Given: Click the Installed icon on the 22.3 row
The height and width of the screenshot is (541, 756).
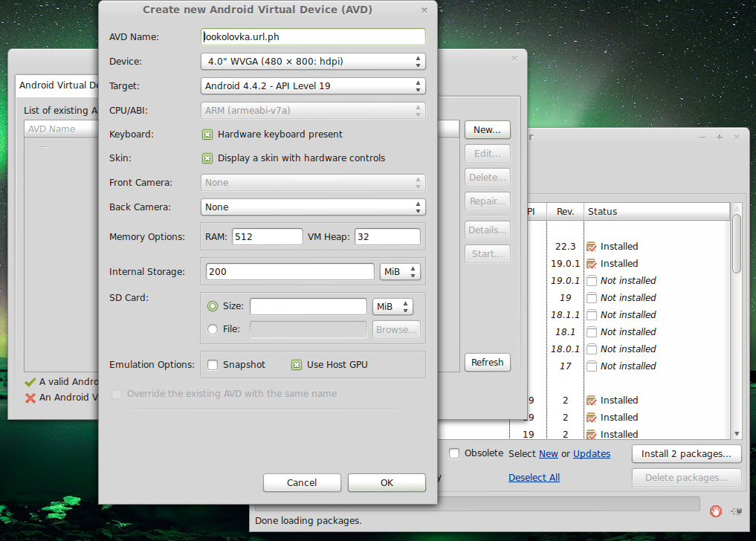Looking at the screenshot, I should coord(592,247).
